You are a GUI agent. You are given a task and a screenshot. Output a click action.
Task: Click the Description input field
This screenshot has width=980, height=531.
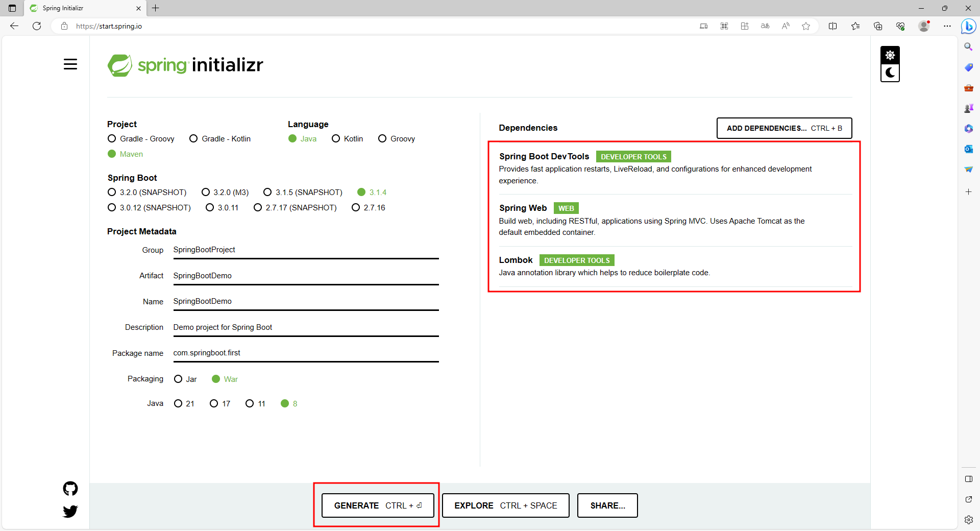coord(306,327)
